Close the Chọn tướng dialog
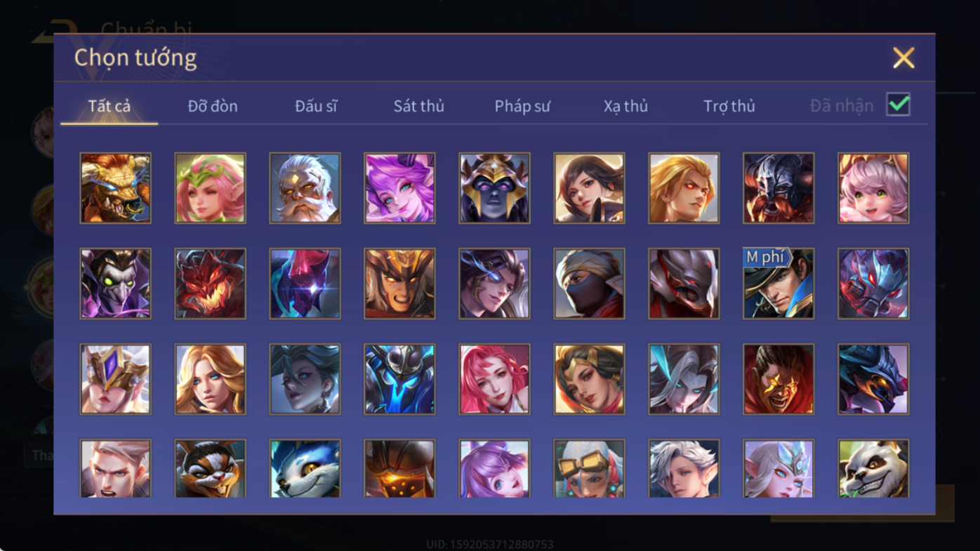Screen dimensions: 980x551 903,58
